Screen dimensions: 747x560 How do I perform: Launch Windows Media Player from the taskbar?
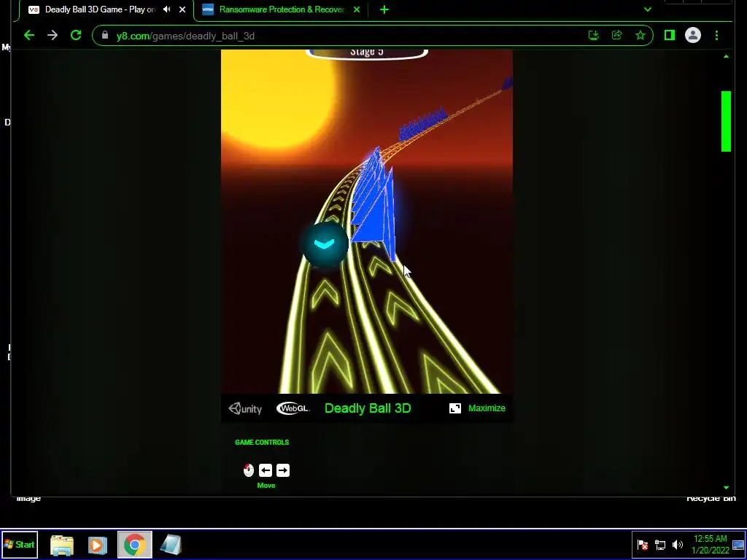point(97,545)
